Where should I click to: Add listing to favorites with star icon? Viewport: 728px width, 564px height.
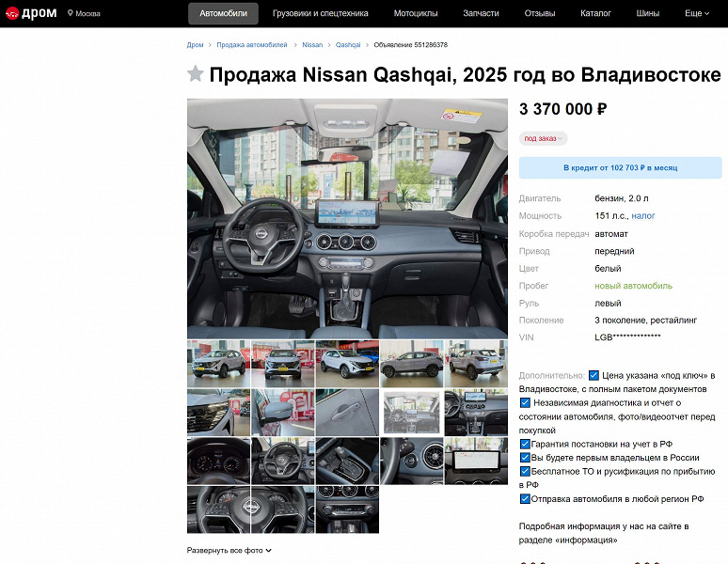[x=196, y=73]
